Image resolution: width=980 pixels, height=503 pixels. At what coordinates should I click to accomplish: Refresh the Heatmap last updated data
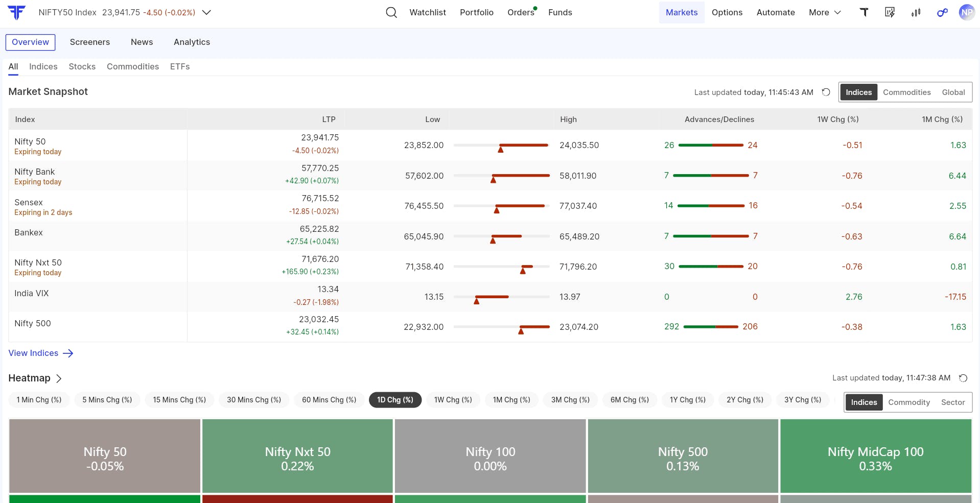[x=963, y=378]
